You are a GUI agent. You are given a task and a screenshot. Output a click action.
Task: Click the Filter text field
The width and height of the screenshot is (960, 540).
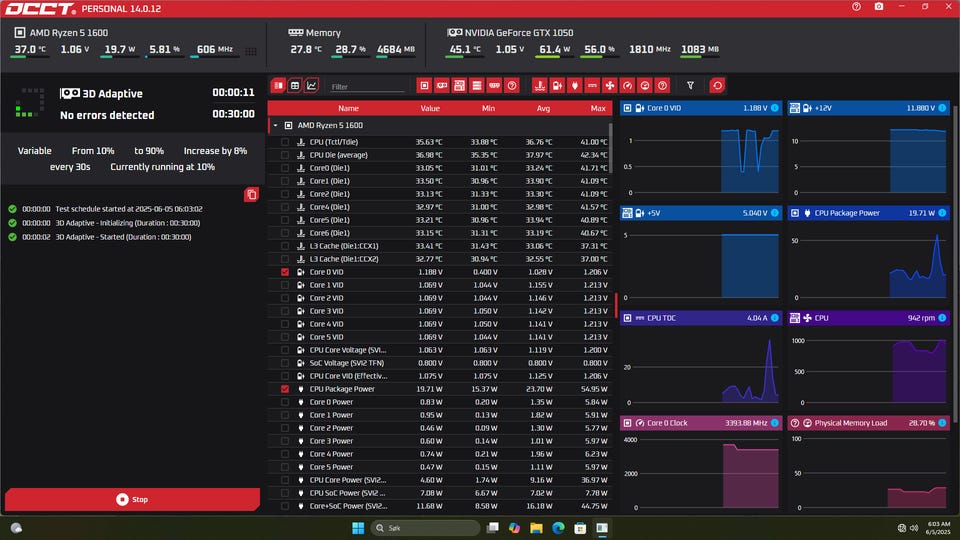(367, 87)
